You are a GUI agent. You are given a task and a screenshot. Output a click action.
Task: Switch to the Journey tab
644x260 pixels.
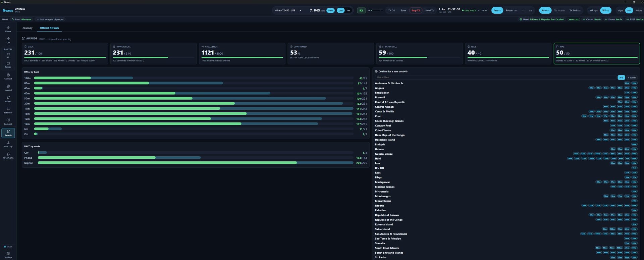click(x=28, y=28)
